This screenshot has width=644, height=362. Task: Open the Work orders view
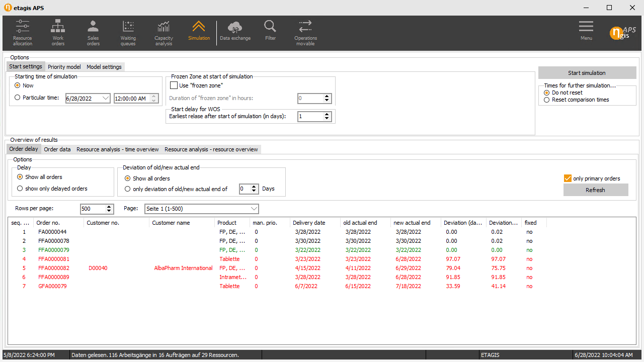tap(58, 33)
